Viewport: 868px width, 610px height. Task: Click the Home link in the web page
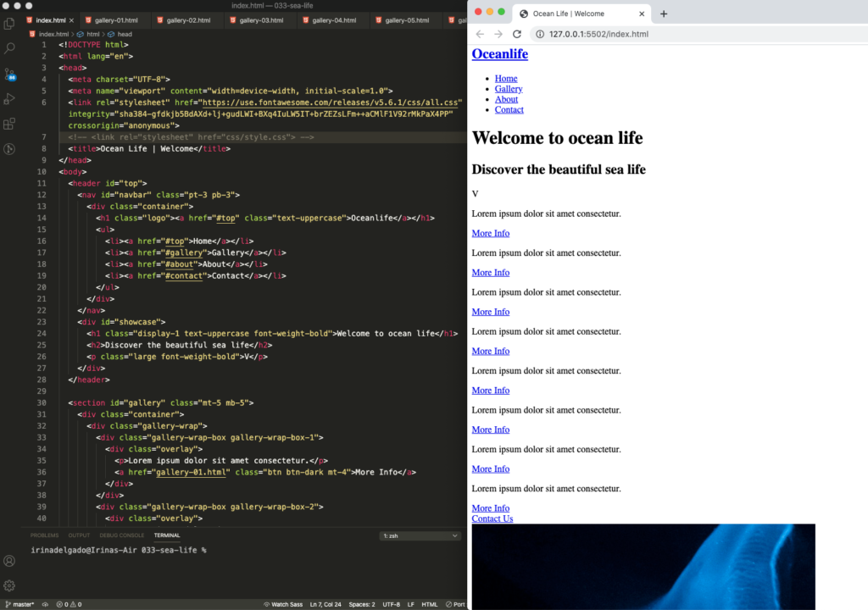click(x=506, y=79)
